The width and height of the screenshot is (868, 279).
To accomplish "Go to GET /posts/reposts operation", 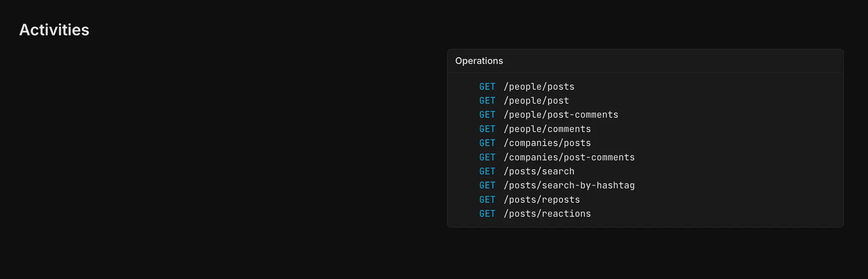I will click(529, 199).
